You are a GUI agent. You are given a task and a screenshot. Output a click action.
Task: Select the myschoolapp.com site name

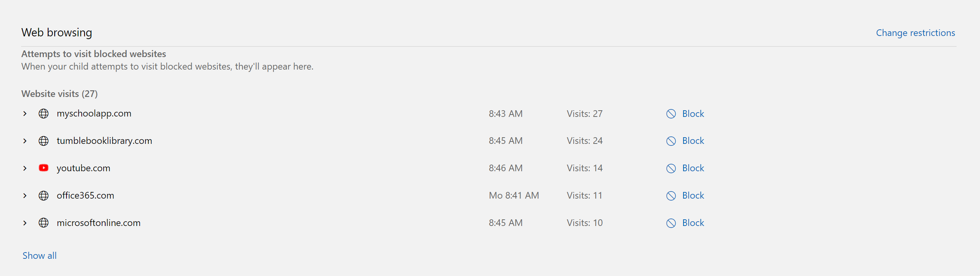tap(94, 113)
